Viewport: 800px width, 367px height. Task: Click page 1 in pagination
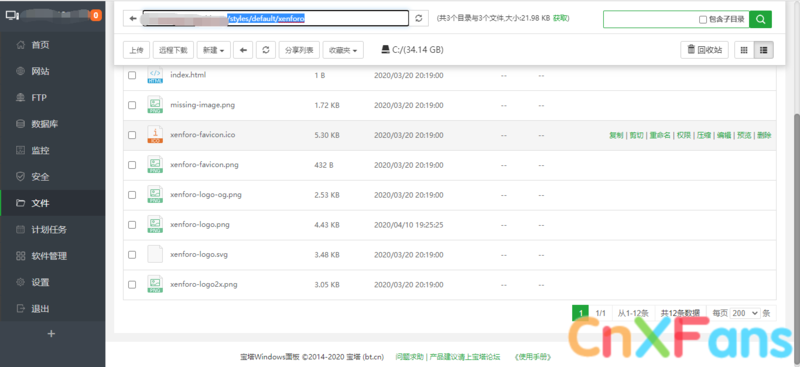point(581,313)
